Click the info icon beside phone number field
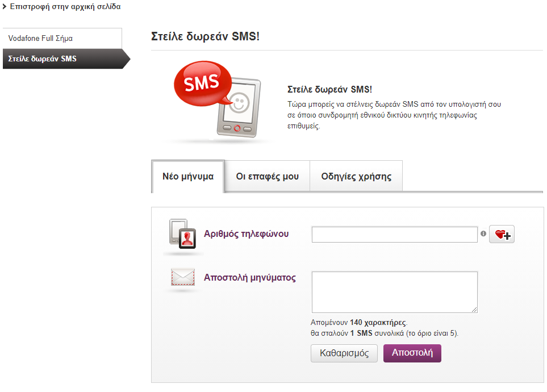547x392 pixels. (x=483, y=233)
